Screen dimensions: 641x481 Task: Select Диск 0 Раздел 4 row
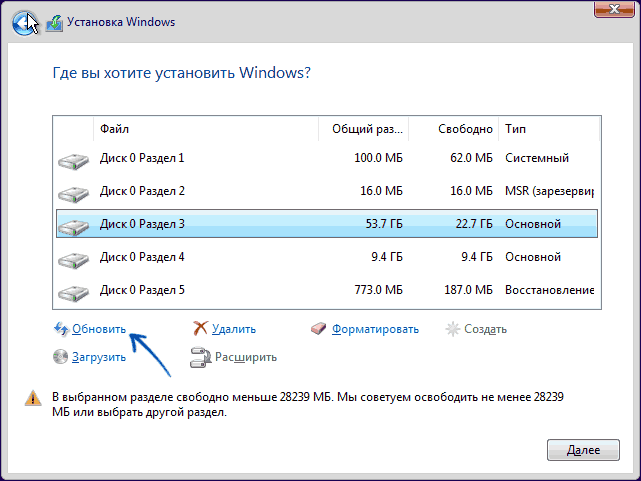(327, 257)
